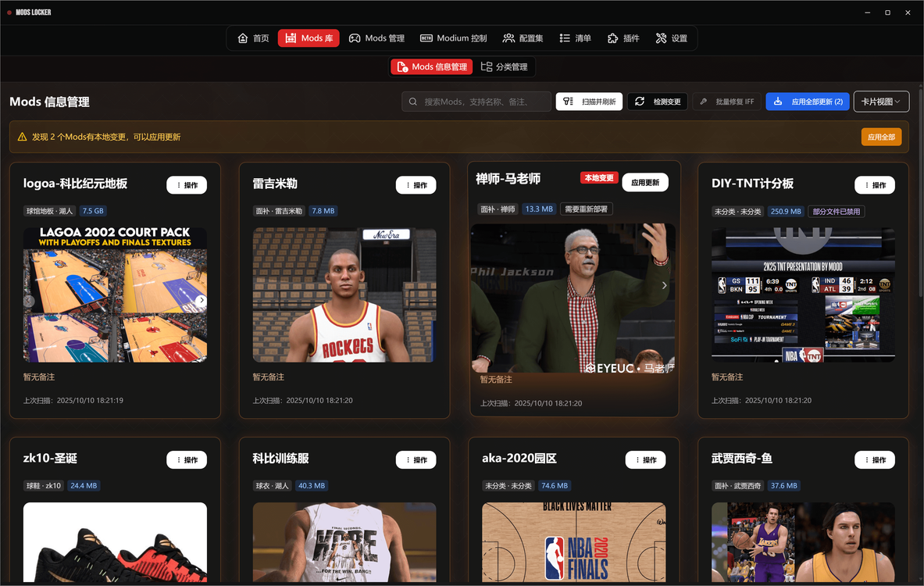Open 操作 menu for logoa-科比纪元地板
Viewport: 924px width, 586px height.
click(x=187, y=185)
